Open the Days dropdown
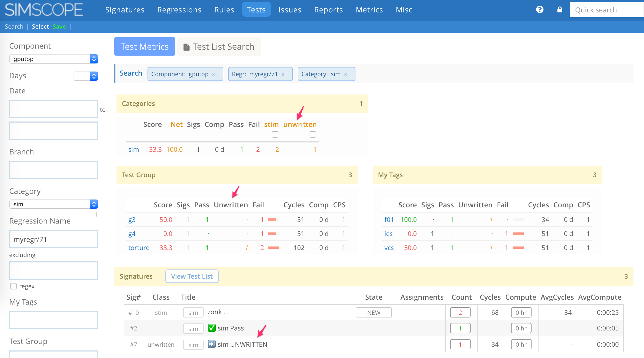Screen dimensions: 644x358 click(86, 76)
